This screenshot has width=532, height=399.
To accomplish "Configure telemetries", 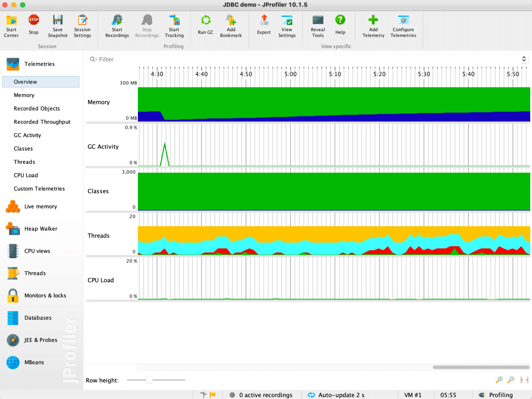I will pyautogui.click(x=403, y=25).
